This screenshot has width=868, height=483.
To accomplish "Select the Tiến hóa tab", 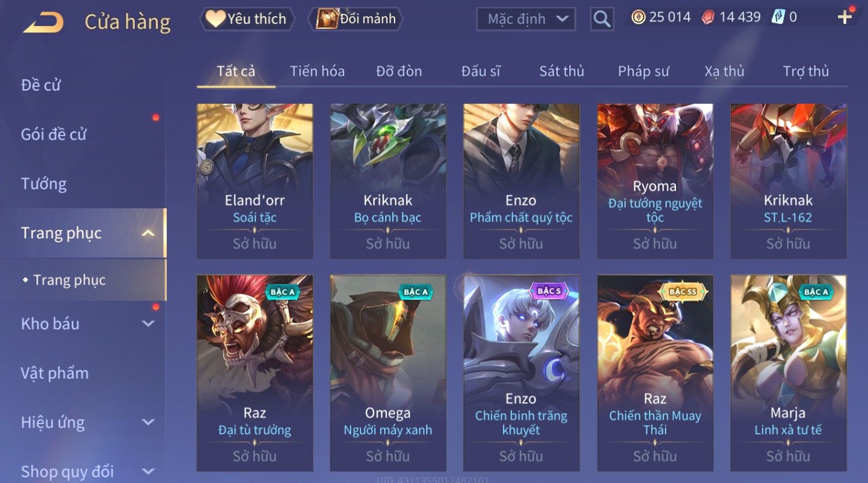I will point(317,71).
